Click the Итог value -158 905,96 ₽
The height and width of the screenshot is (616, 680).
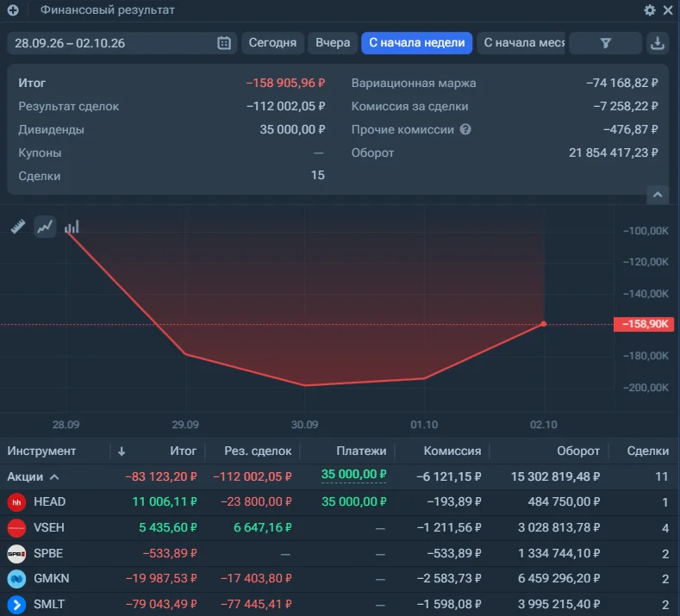pyautogui.click(x=285, y=83)
